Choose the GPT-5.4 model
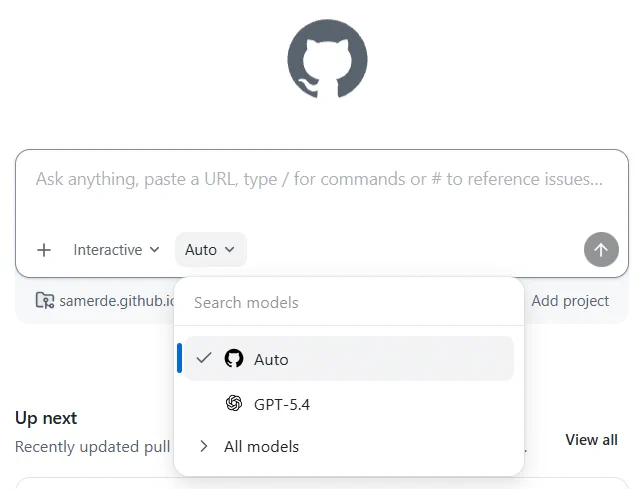 click(348, 404)
